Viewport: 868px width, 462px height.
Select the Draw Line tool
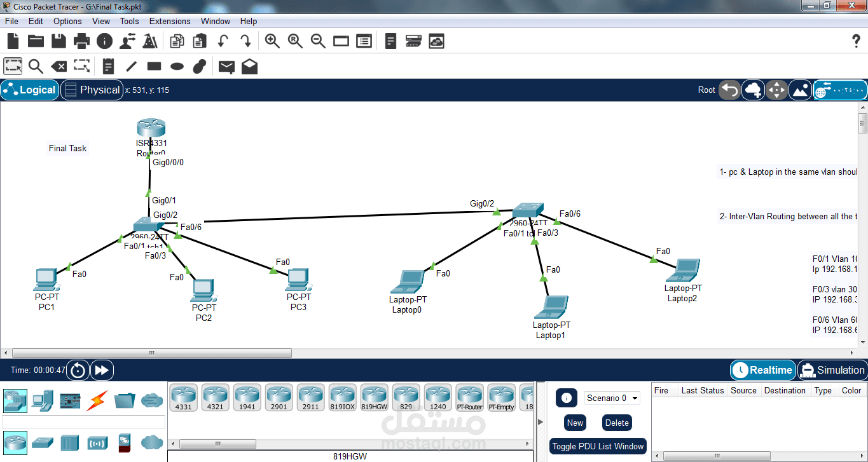click(x=132, y=66)
